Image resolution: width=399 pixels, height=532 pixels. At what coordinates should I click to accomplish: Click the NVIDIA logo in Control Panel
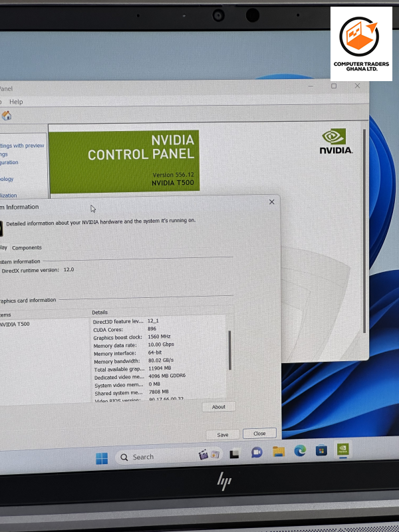coord(336,141)
